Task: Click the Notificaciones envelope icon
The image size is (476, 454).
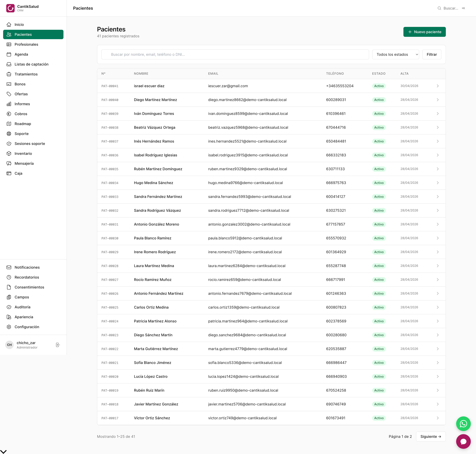Action: [9, 267]
